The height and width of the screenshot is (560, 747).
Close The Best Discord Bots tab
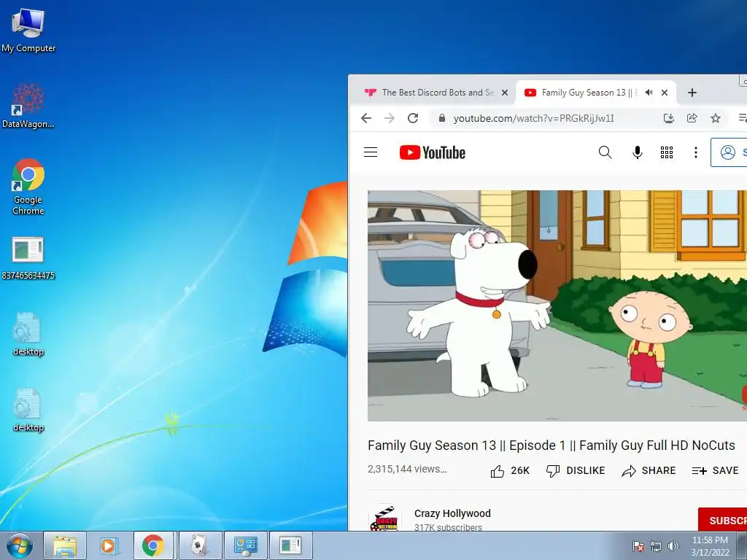505,93
